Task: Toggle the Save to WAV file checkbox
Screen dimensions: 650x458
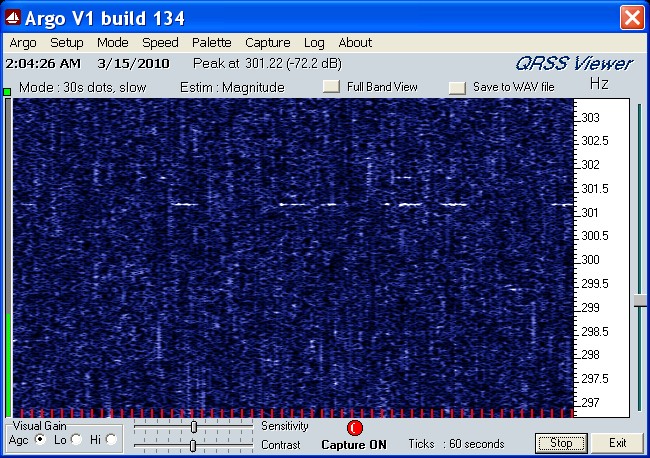Action: pos(458,87)
